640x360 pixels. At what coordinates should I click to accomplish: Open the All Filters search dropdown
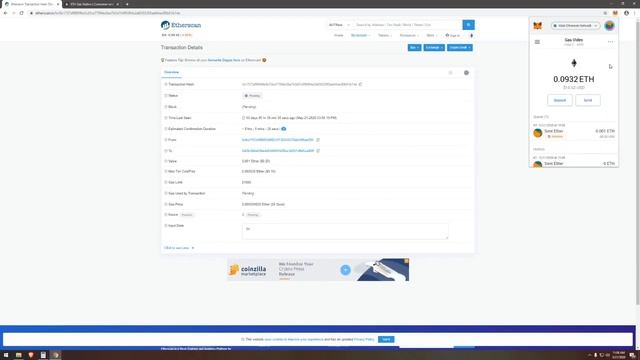tap(339, 25)
